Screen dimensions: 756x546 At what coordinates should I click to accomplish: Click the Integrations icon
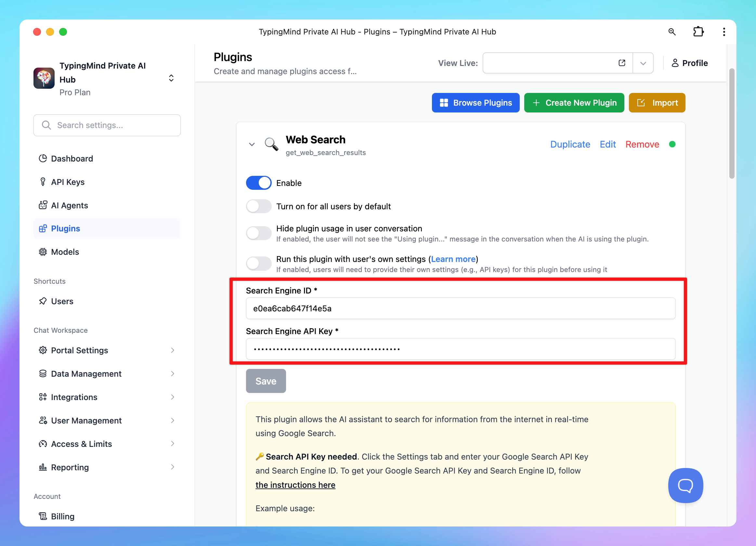[43, 397]
